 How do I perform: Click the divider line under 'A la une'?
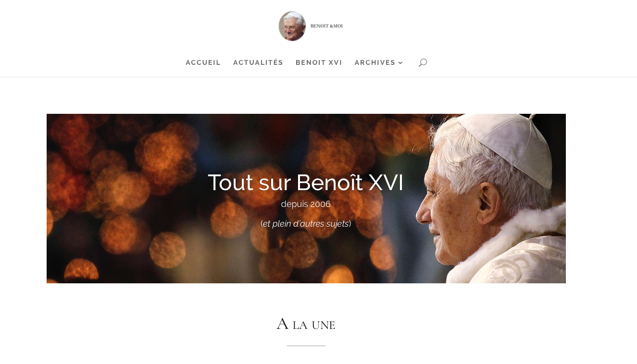tap(306, 346)
